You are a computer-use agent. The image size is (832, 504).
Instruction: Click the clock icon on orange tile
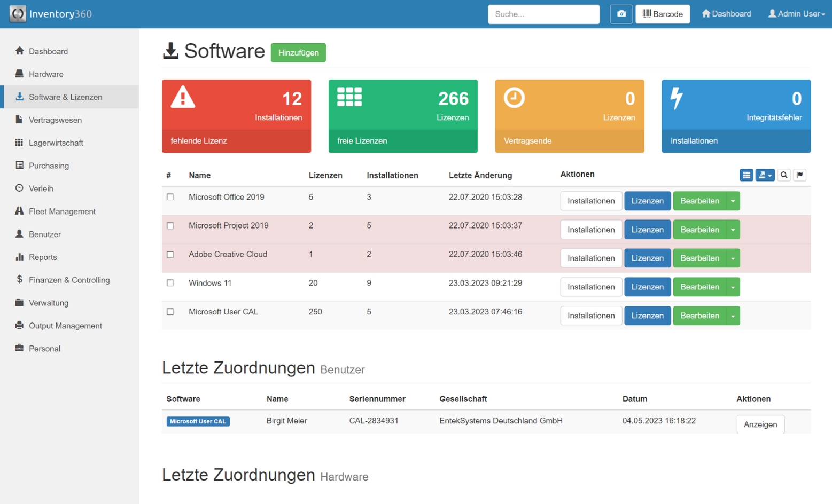(x=514, y=98)
